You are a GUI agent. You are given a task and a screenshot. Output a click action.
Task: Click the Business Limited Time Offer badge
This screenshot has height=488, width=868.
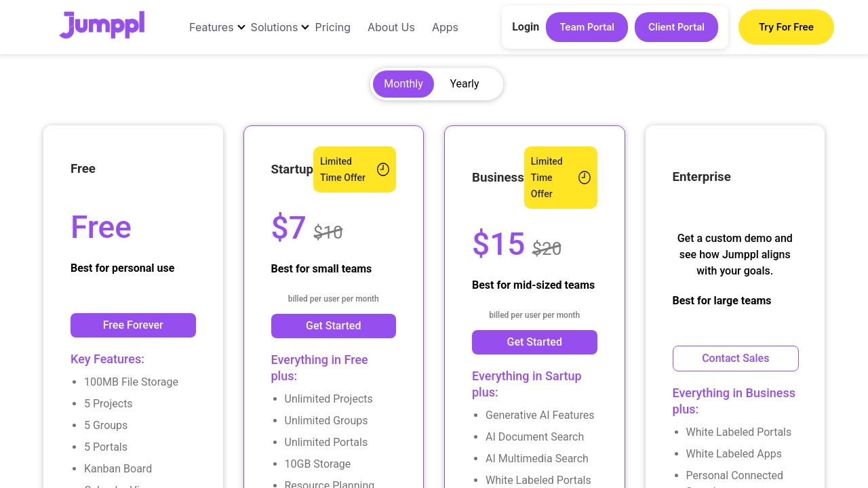pyautogui.click(x=548, y=178)
